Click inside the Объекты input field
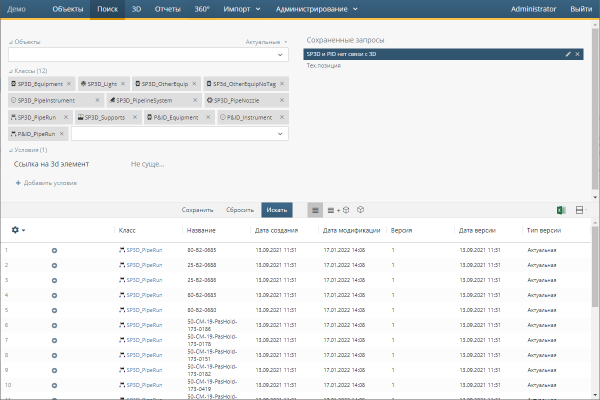The height and width of the screenshot is (400, 600). [x=140, y=55]
